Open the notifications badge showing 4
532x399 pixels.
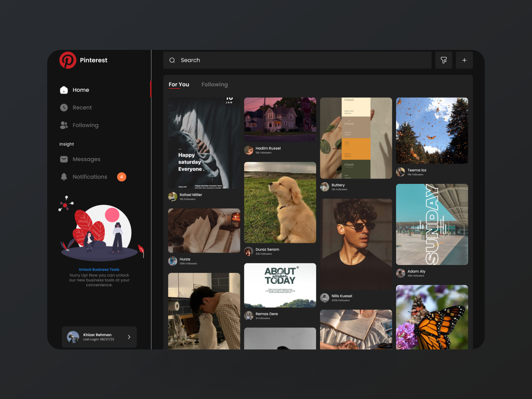(x=122, y=177)
